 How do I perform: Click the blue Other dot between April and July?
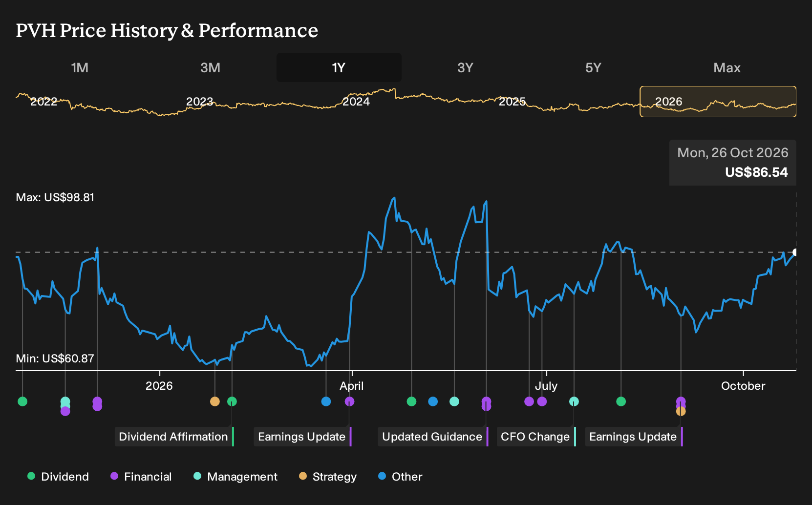coord(433,401)
